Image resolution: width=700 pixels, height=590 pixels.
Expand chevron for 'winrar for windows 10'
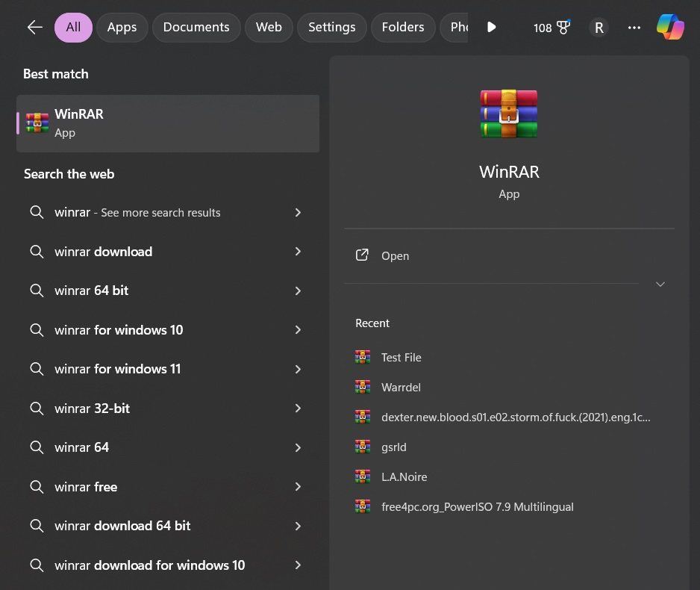(298, 330)
